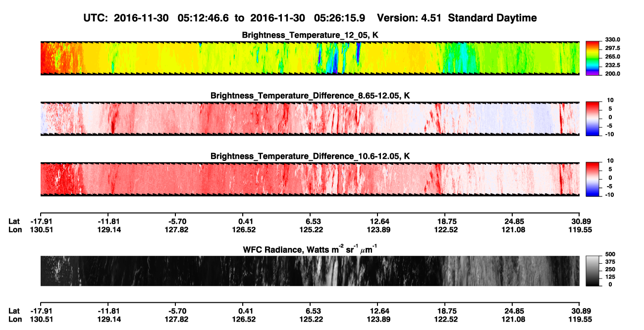Click the Brightness Temperature 12.05 image strip
This screenshot has height=330, width=644.
(x=310, y=58)
